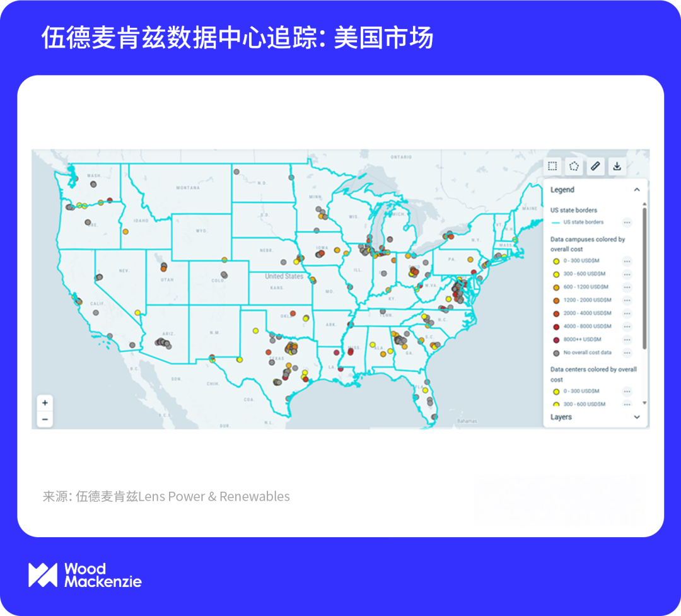This screenshot has width=681, height=616.
Task: Click the 1200 - 2000 USD$M orange swatch
Action: [556, 301]
